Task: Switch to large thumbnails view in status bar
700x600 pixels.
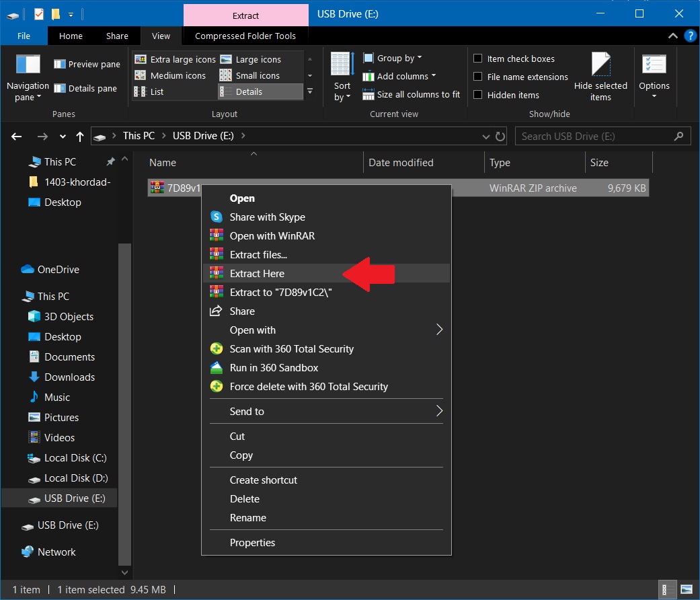Action: (x=686, y=590)
